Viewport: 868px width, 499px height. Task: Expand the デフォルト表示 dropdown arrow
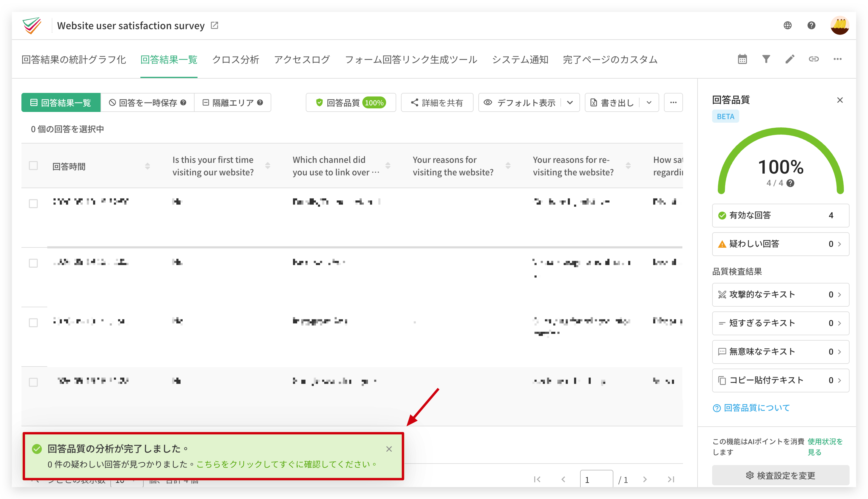click(570, 102)
